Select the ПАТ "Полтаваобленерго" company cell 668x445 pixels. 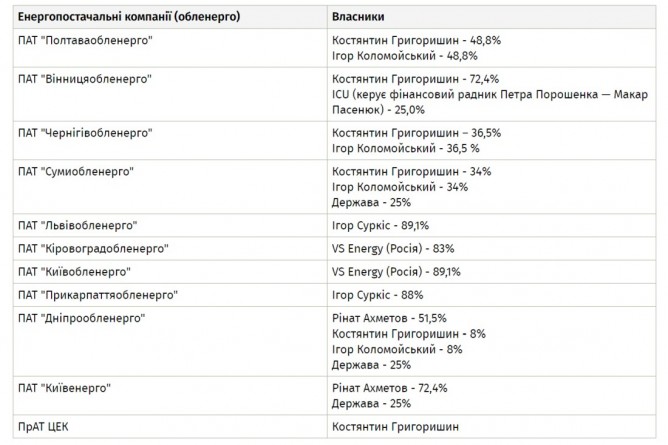click(x=82, y=41)
